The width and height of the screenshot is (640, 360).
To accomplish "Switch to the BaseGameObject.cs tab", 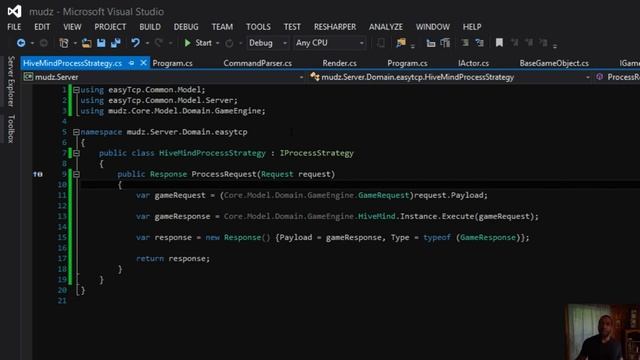I will pos(554,63).
